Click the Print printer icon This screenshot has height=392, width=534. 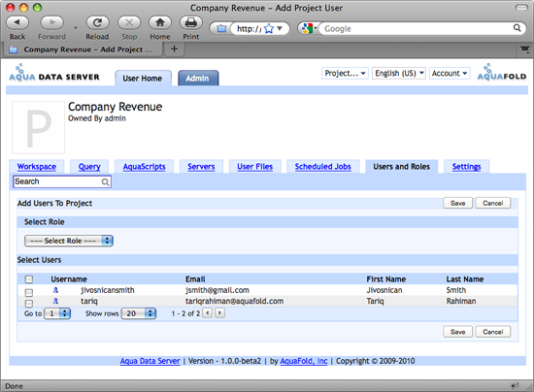[x=190, y=22]
